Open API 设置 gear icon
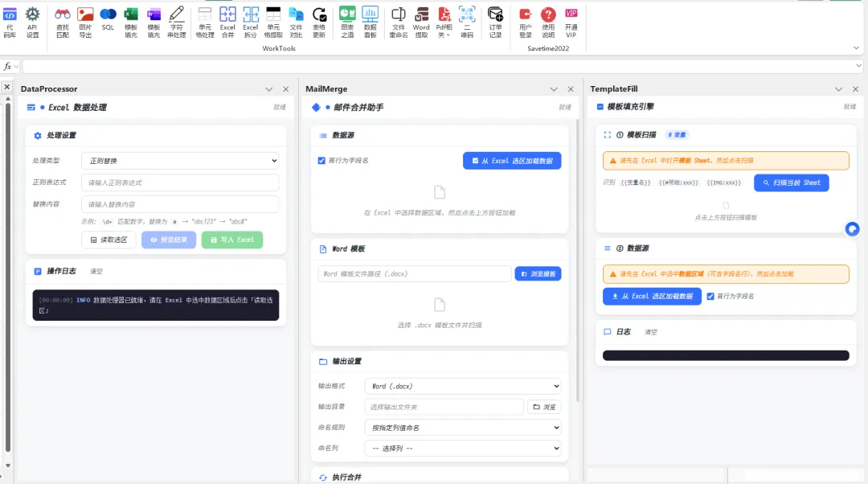The image size is (868, 484). click(x=33, y=23)
